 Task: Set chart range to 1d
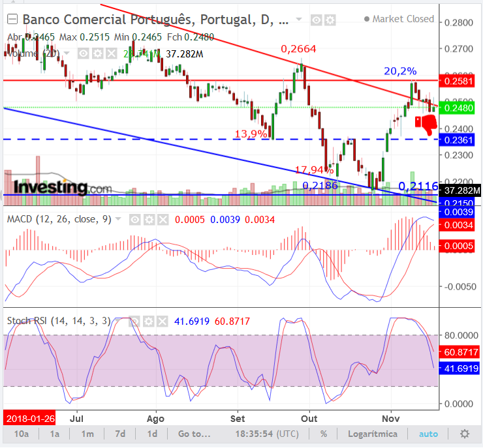point(152,434)
